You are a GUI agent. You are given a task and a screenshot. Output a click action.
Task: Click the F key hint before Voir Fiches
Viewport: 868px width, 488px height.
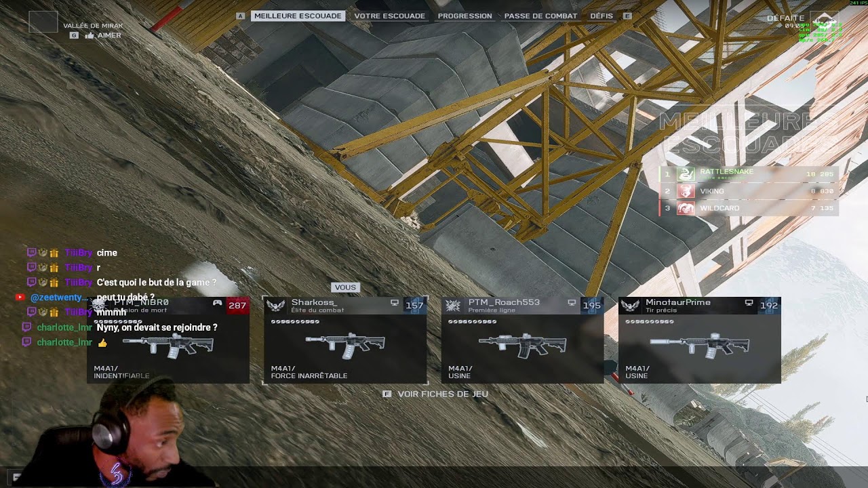coord(387,394)
